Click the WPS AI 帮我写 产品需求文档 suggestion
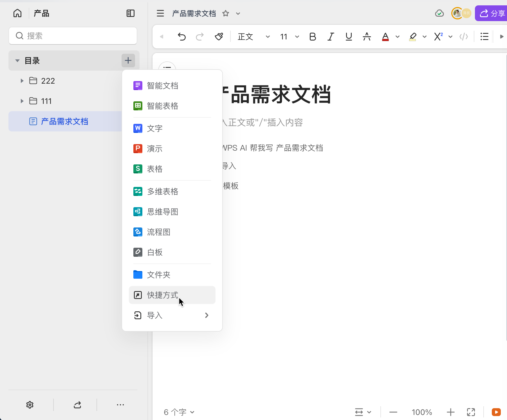Viewport: 507px width, 420px height. point(272,148)
